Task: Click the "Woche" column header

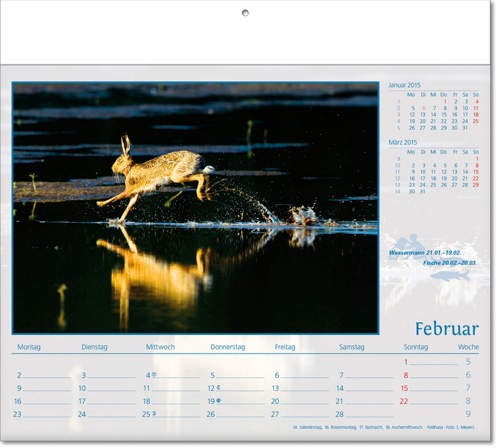Action: (x=468, y=347)
